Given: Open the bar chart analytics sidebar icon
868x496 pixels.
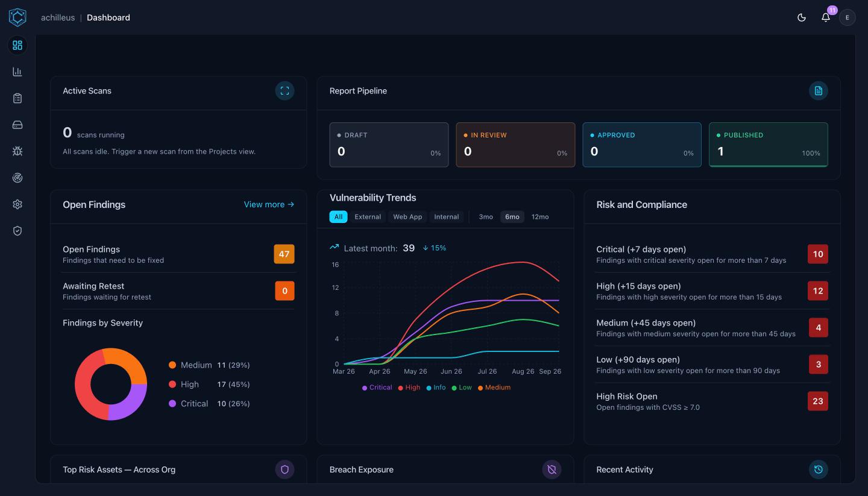Looking at the screenshot, I should click(17, 72).
